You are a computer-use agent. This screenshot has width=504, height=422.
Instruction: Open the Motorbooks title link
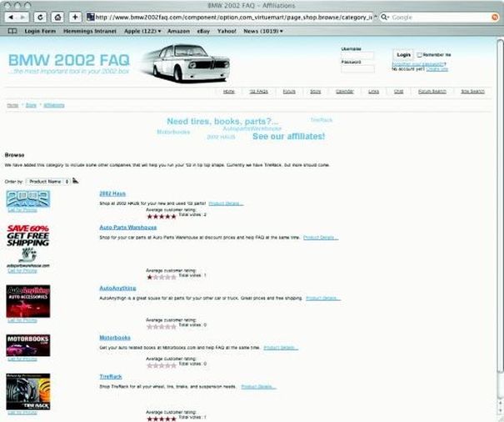click(x=115, y=338)
